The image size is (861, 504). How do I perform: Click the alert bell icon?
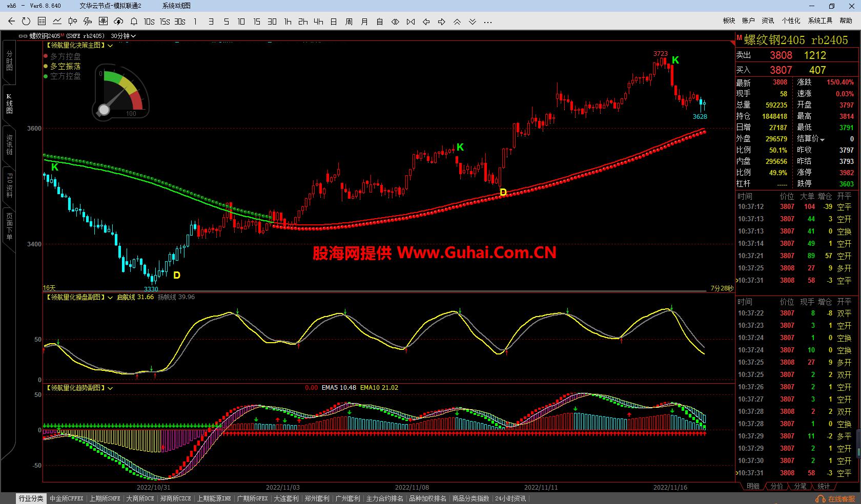[134, 22]
